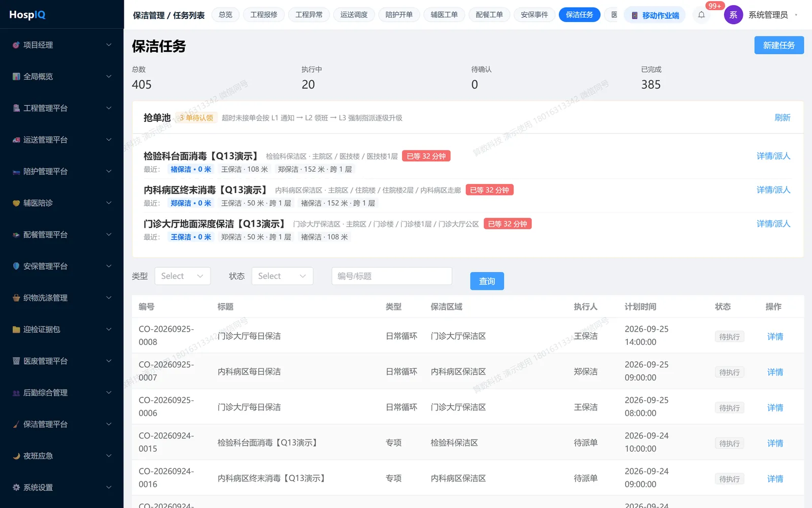
Task: Expand the 全局概览 menu chevron
Action: [109, 76]
